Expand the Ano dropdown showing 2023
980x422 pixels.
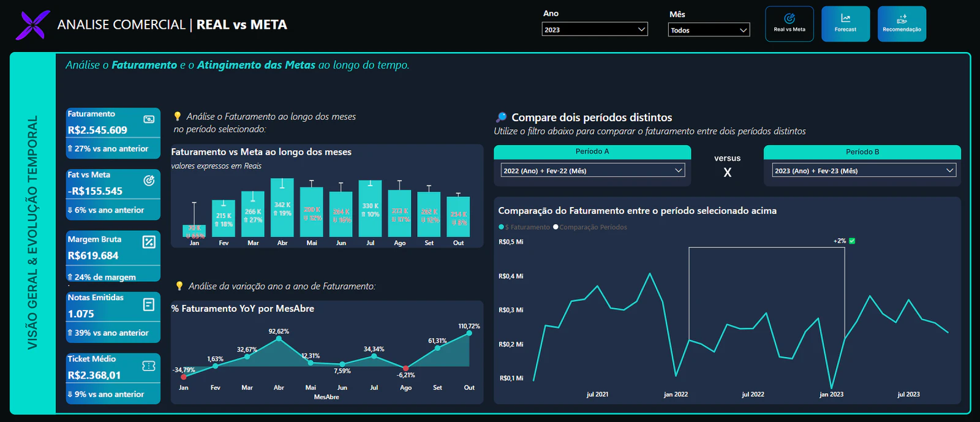click(595, 29)
